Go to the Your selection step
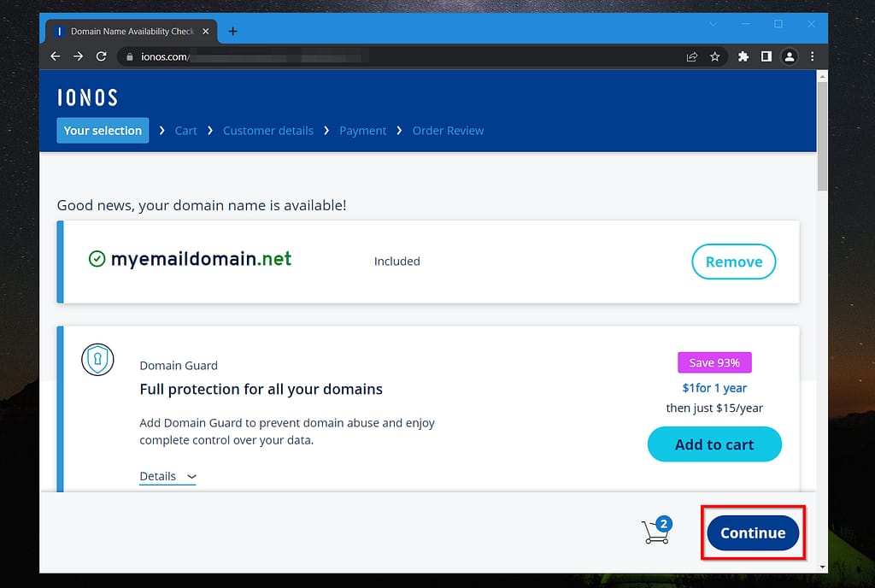The image size is (875, 588). pos(103,131)
